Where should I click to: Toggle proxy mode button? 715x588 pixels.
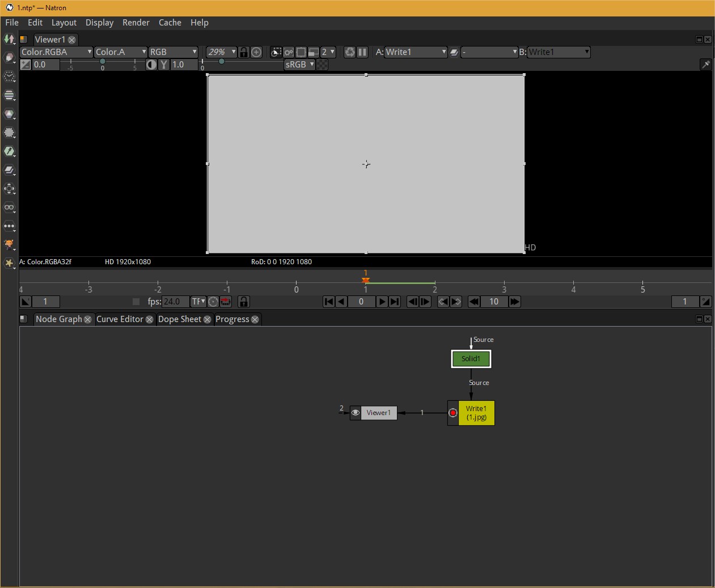pos(314,52)
